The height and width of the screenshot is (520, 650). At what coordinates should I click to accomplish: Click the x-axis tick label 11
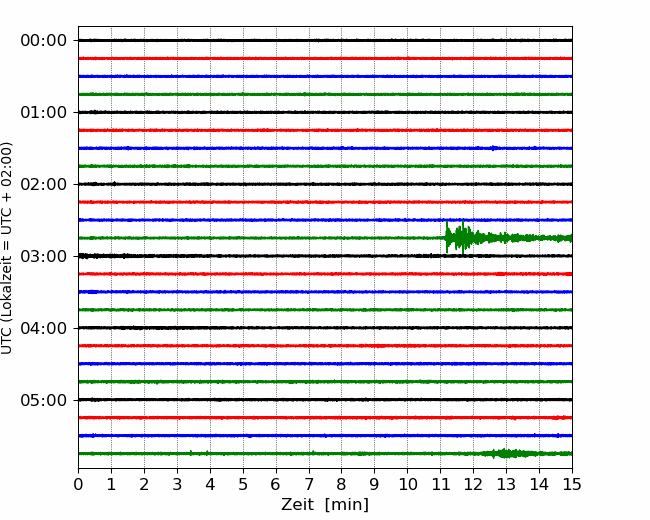(441, 484)
